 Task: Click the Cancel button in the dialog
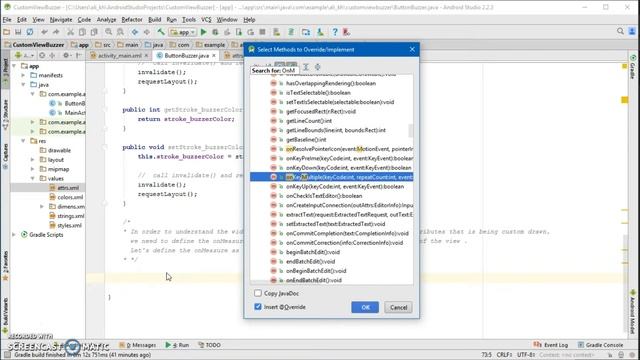click(398, 307)
